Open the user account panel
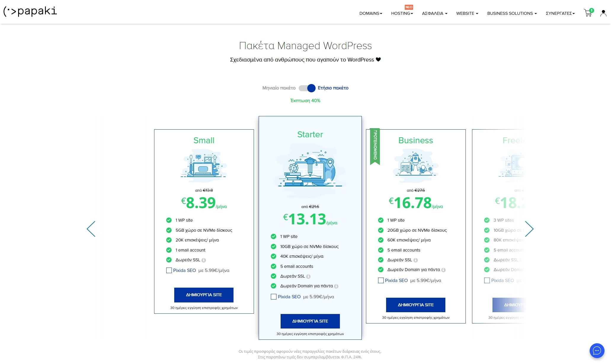611x364 pixels. (x=604, y=12)
